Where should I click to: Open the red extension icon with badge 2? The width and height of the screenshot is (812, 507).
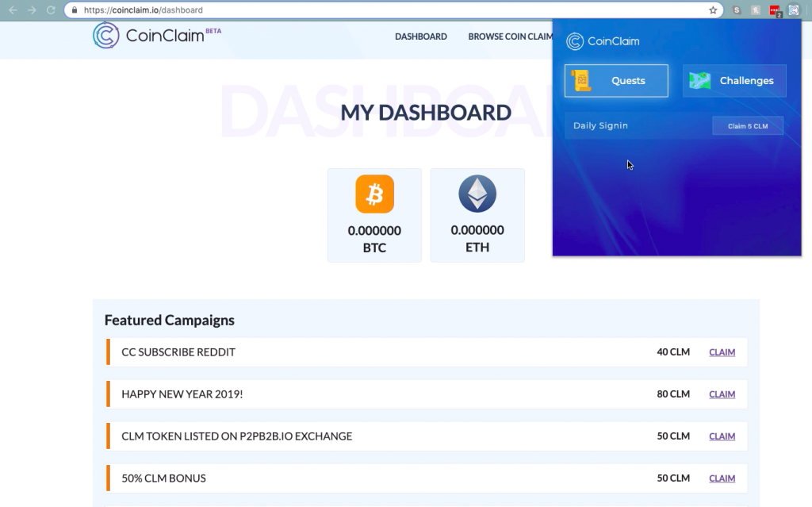pyautogui.click(x=776, y=10)
